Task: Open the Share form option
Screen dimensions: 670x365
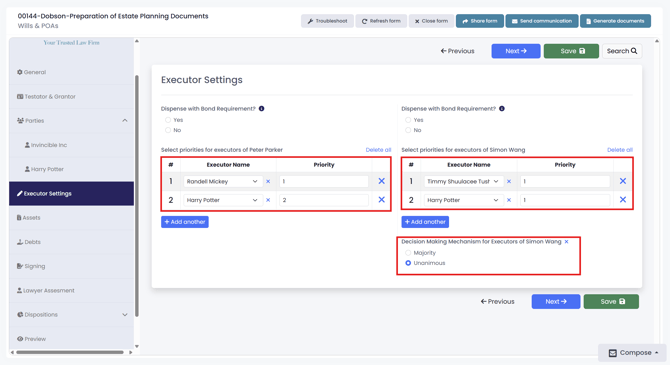Action: point(479,21)
